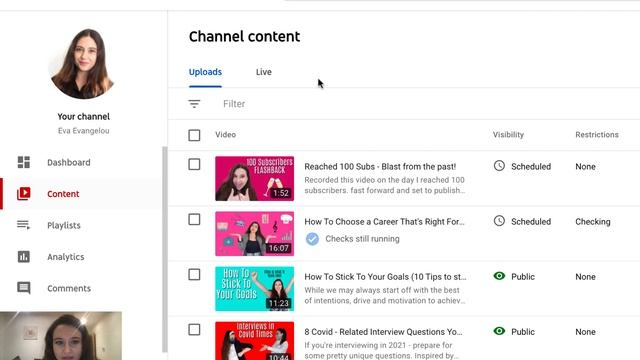Click description starting Recorded this video on the day
The image size is (640, 360).
(x=384, y=185)
